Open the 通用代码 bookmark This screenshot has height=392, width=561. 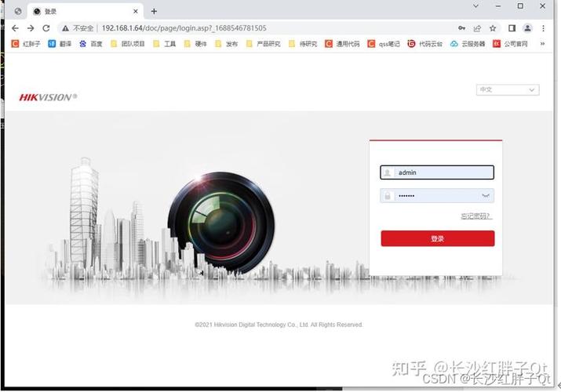(x=342, y=44)
